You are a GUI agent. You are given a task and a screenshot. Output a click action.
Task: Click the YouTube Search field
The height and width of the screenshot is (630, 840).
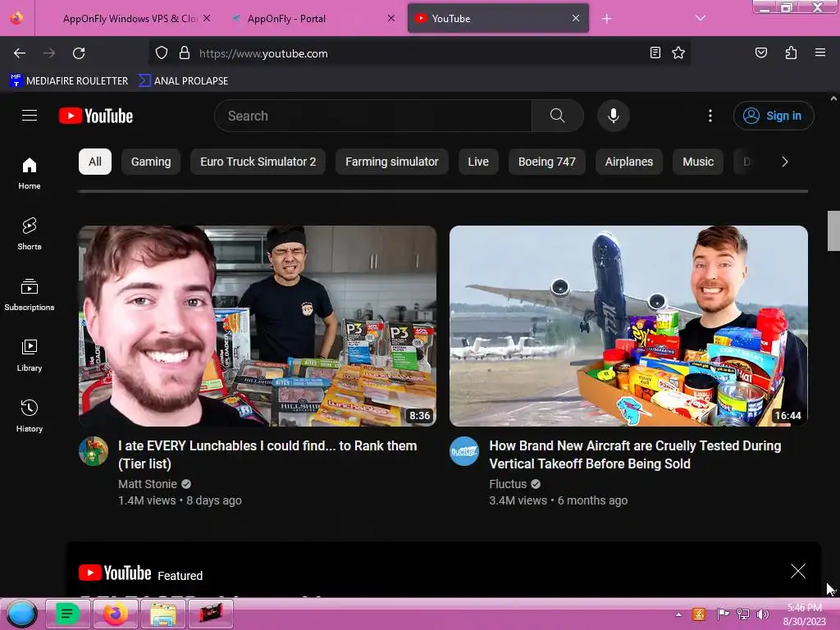click(x=374, y=116)
